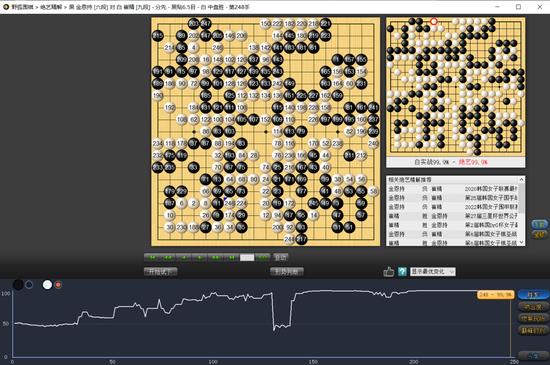
Task: Click the thumbs-up like icon
Action: [x=389, y=271]
